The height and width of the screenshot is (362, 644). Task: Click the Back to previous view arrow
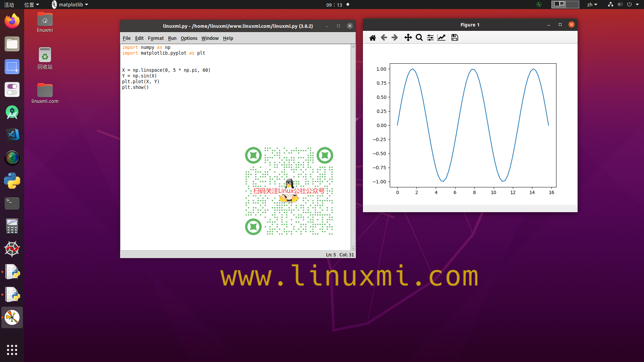pyautogui.click(x=384, y=38)
